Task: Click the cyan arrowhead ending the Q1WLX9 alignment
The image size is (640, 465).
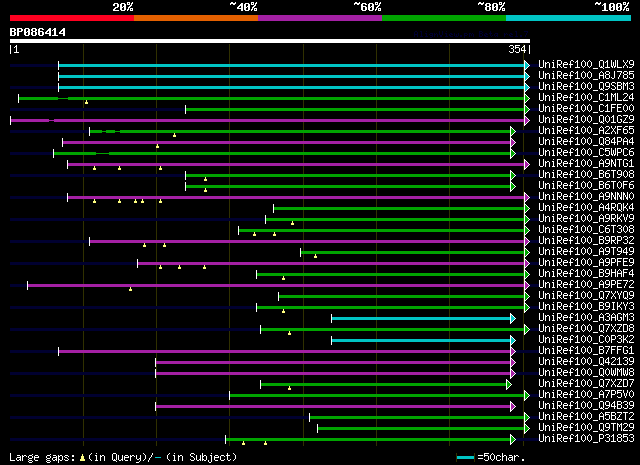Action: point(527,65)
